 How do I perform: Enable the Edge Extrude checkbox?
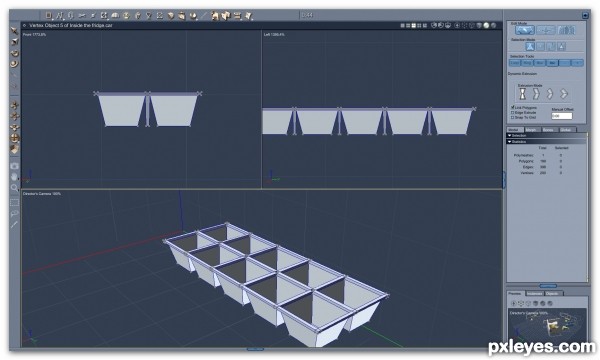pos(512,112)
